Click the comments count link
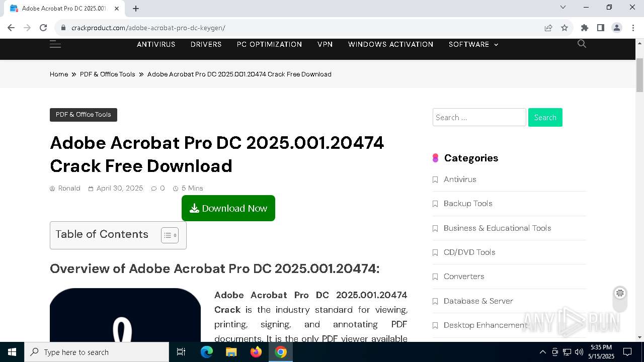This screenshot has width=644, height=362. [x=158, y=188]
